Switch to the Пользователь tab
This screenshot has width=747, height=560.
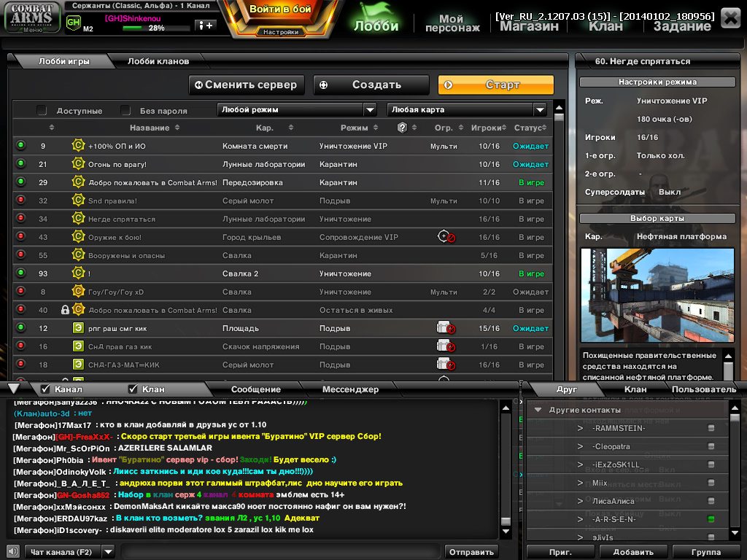704,389
